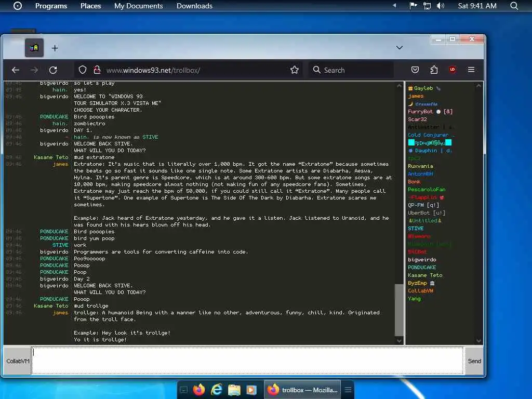Image resolution: width=532 pixels, height=399 pixels.
Task: Focus the chat message input box
Action: pos(247,361)
